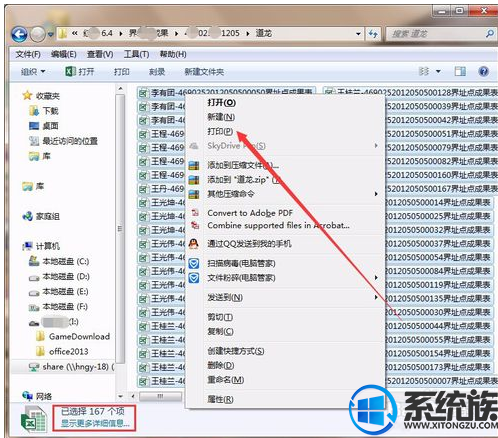Click 刻录 in the toolbar
Image resolution: width=498 pixels, height=438 pixels.
(x=157, y=72)
